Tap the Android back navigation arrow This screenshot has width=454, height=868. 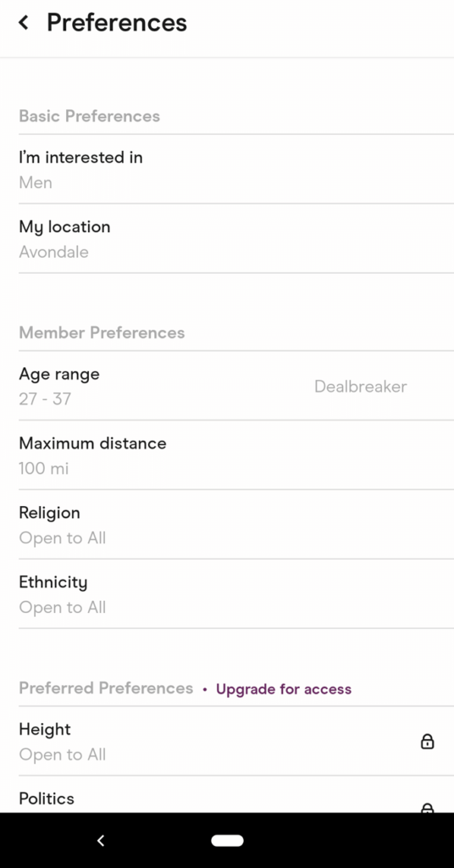tap(101, 841)
